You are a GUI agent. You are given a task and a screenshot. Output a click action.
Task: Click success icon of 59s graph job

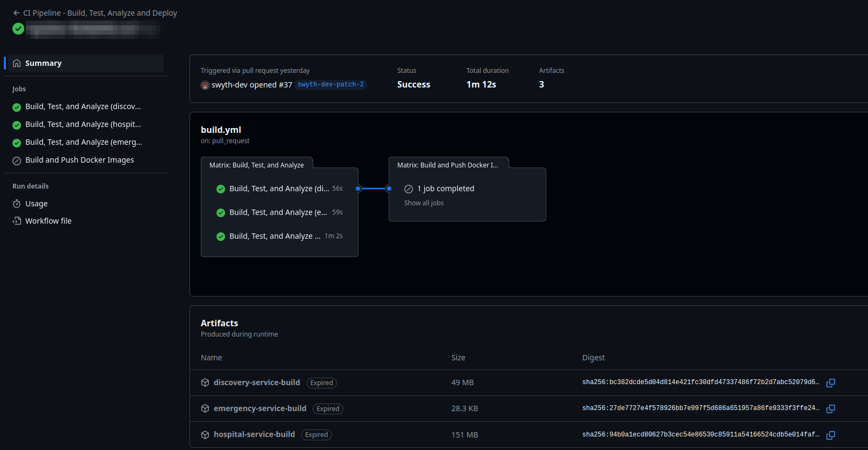click(221, 213)
